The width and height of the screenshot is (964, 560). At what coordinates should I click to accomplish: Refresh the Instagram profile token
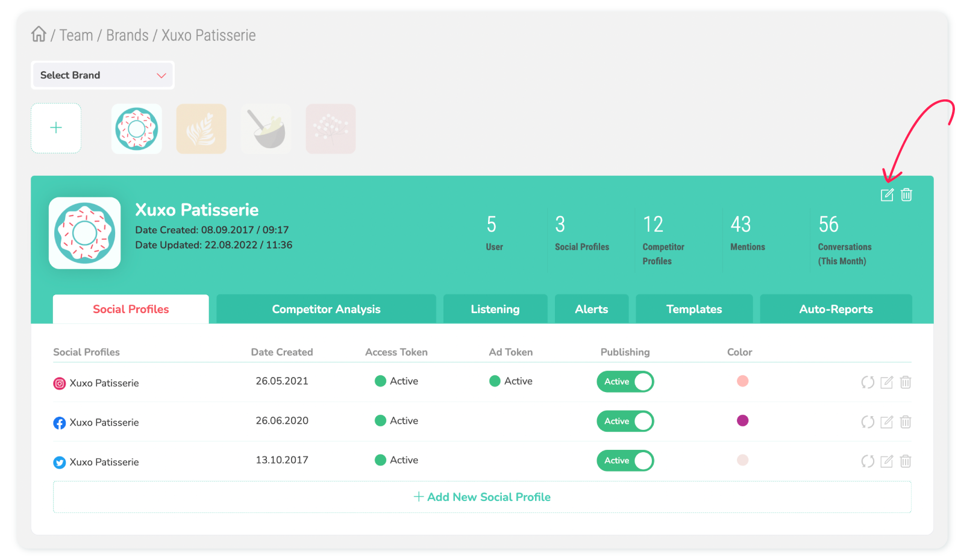coord(868,382)
